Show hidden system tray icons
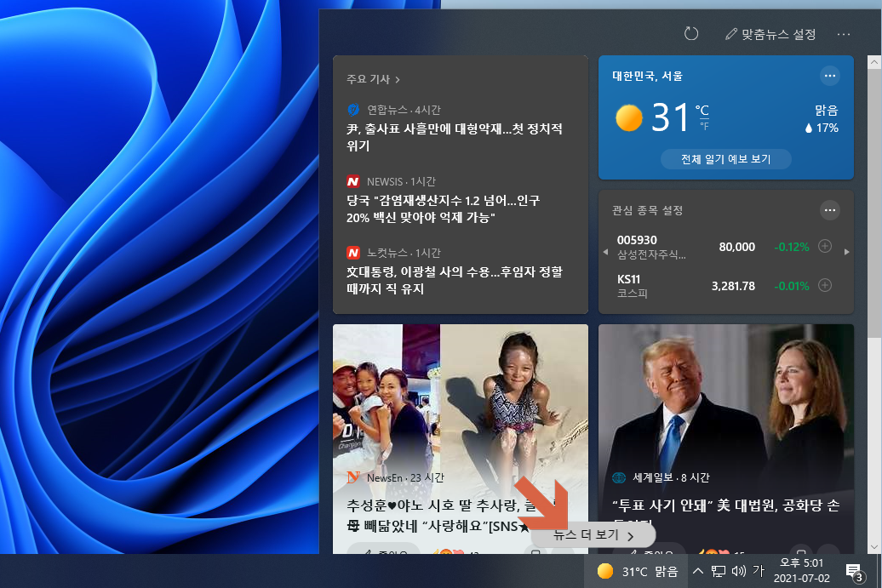This screenshot has width=882, height=588. [x=698, y=571]
